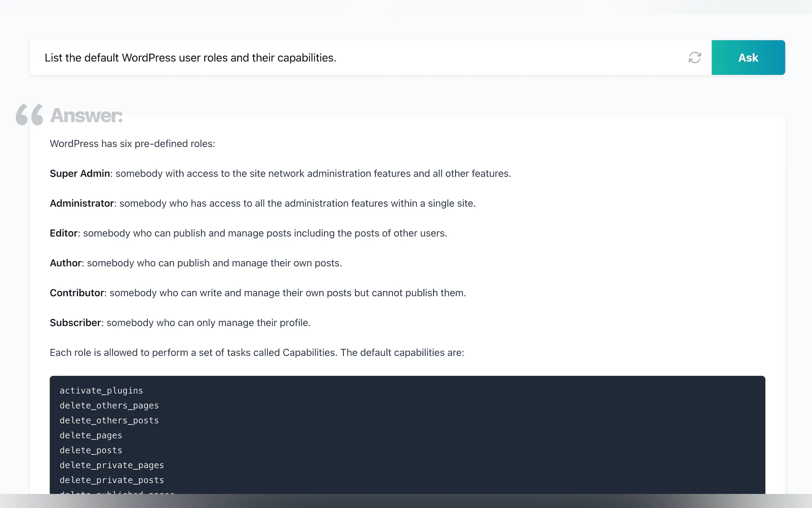This screenshot has width=812, height=508.
Task: Click the Answer: heading
Action: 86,115
